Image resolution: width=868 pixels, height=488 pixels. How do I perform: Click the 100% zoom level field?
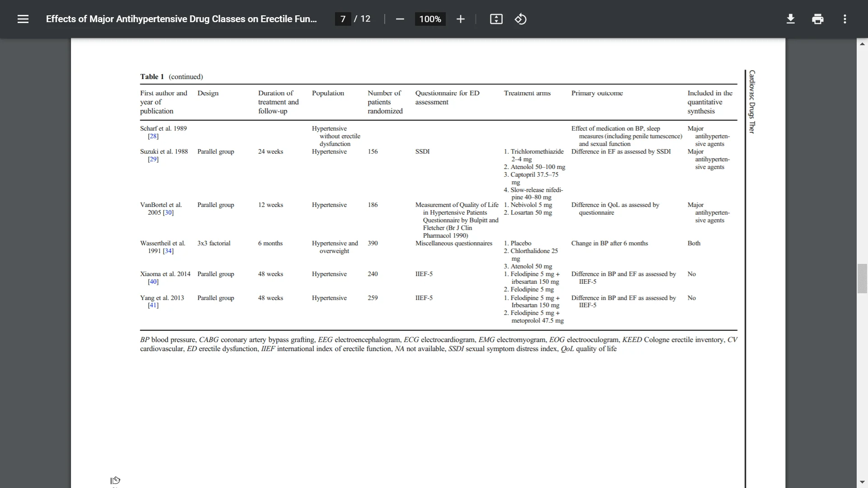430,19
